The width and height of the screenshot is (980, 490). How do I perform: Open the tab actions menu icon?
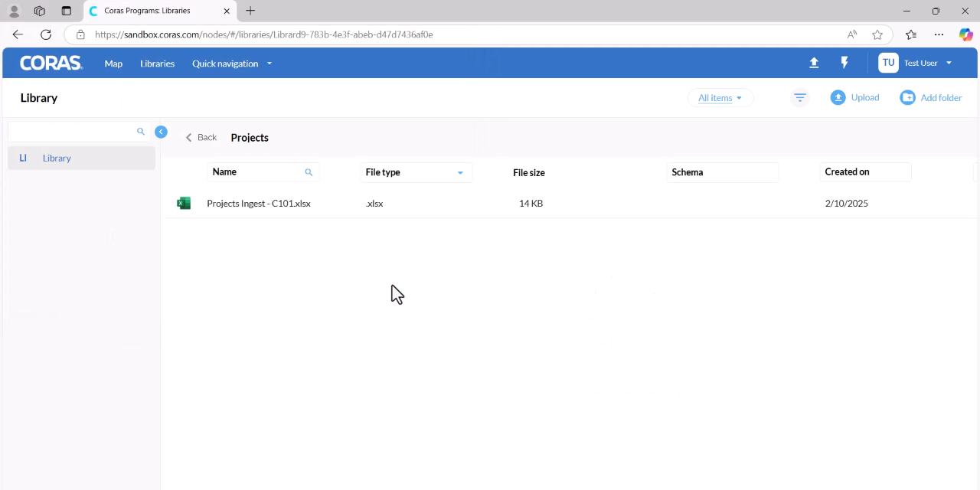[66, 11]
